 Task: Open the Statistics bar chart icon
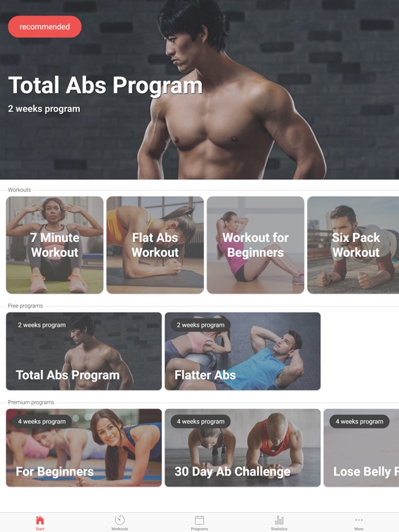[279, 520]
